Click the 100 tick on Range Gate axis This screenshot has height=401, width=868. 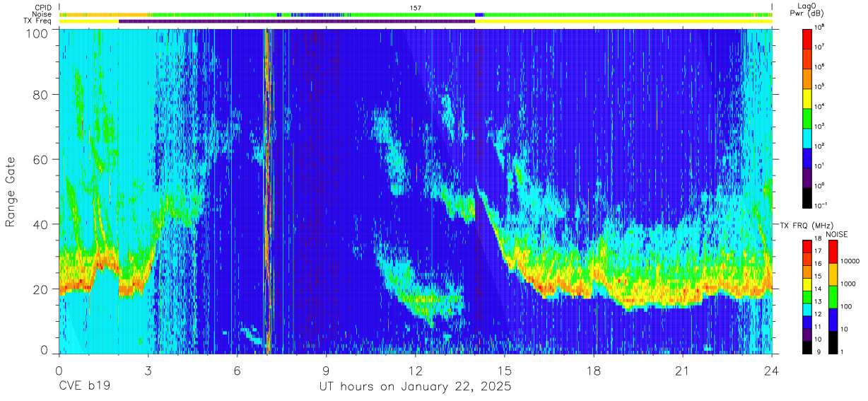coord(39,33)
